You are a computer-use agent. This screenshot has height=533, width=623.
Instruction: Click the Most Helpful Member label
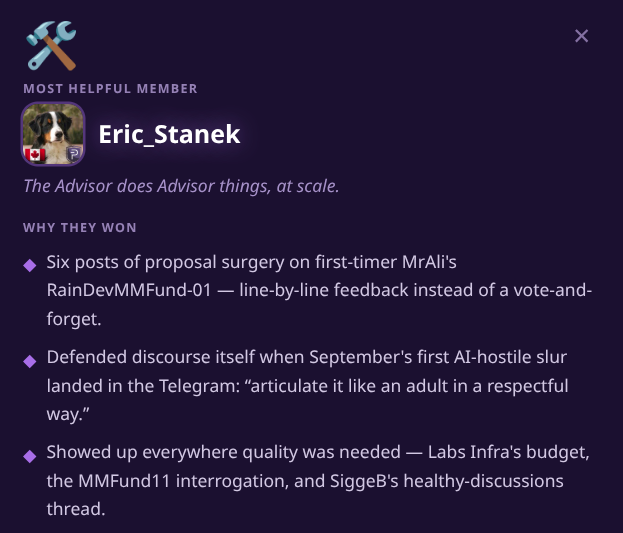(110, 88)
